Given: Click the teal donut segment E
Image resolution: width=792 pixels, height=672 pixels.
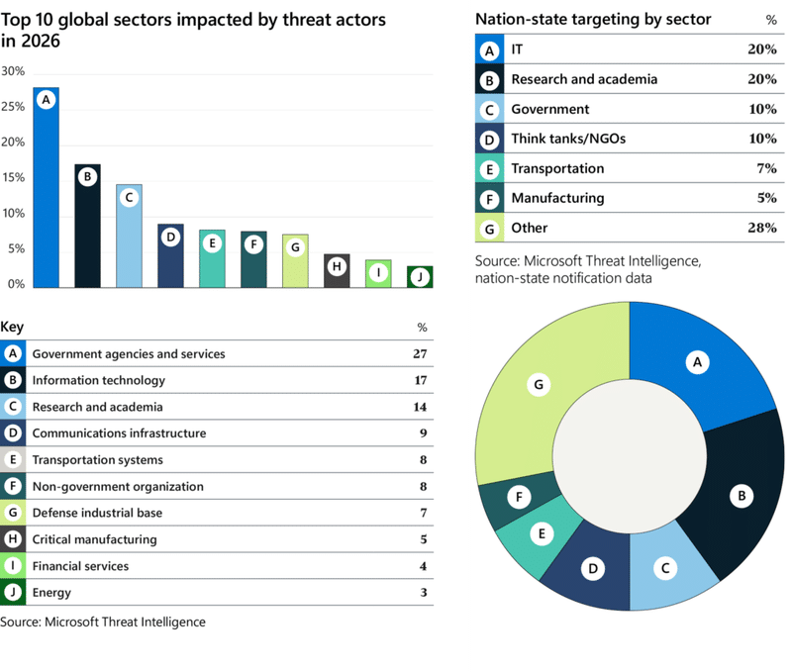Looking at the screenshot, I should (542, 533).
